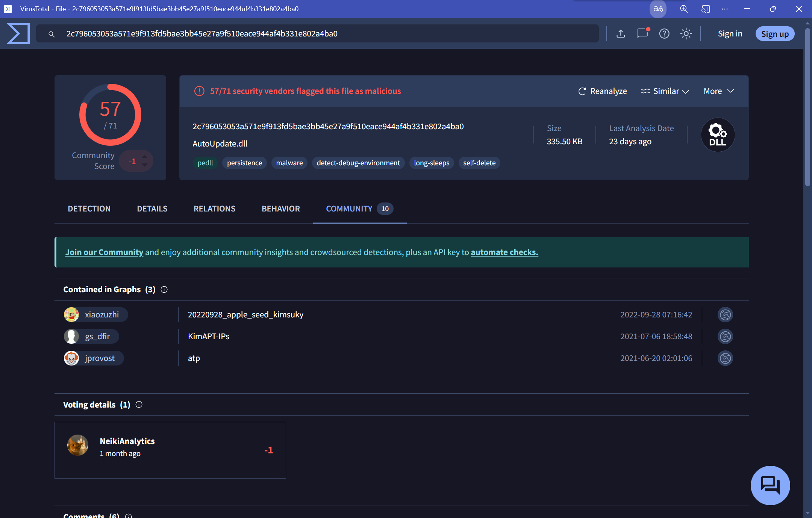Screen dimensions: 812x518
Task: Open the notifications chat icon
Action: 643,33
